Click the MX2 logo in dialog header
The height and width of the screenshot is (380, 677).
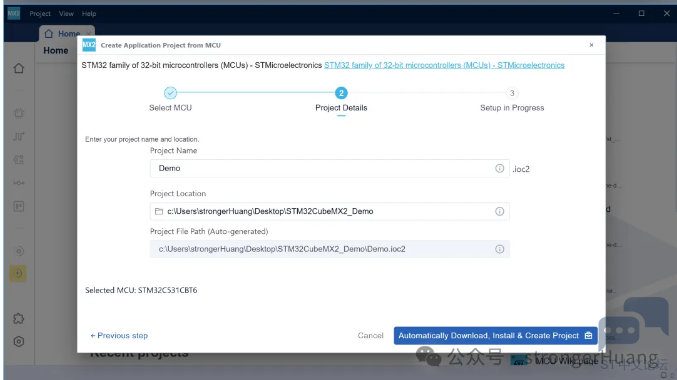[x=89, y=45]
